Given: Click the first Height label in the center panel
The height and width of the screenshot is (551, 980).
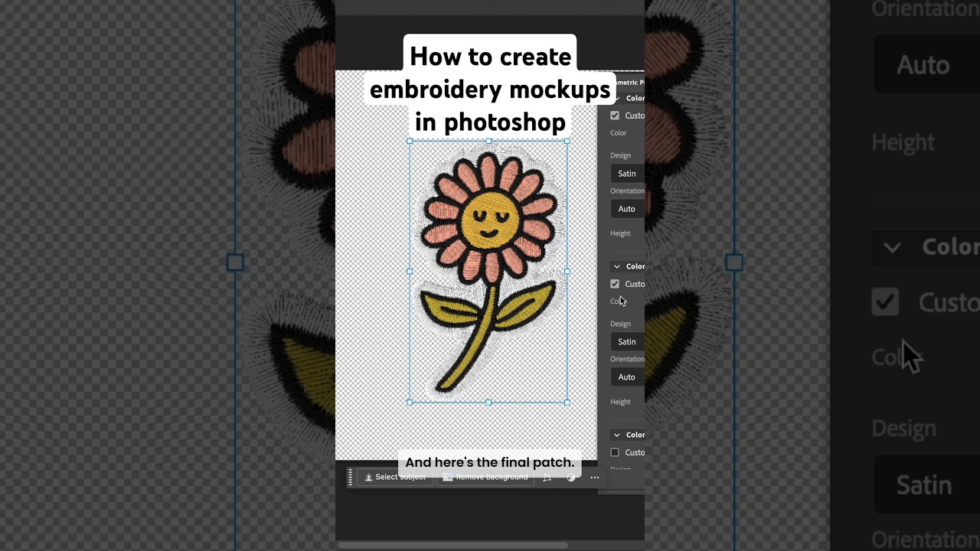Looking at the screenshot, I should coord(620,233).
